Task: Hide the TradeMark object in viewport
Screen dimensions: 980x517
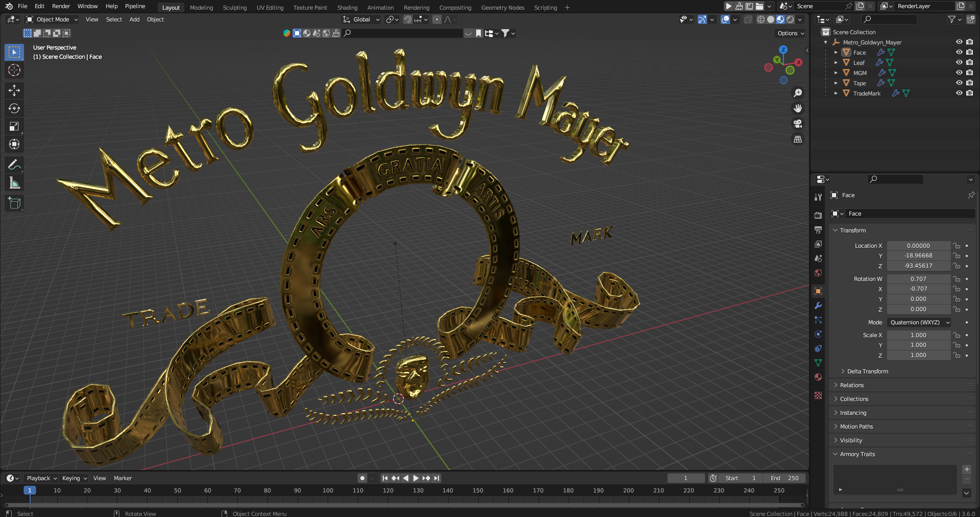Action: 959,93
